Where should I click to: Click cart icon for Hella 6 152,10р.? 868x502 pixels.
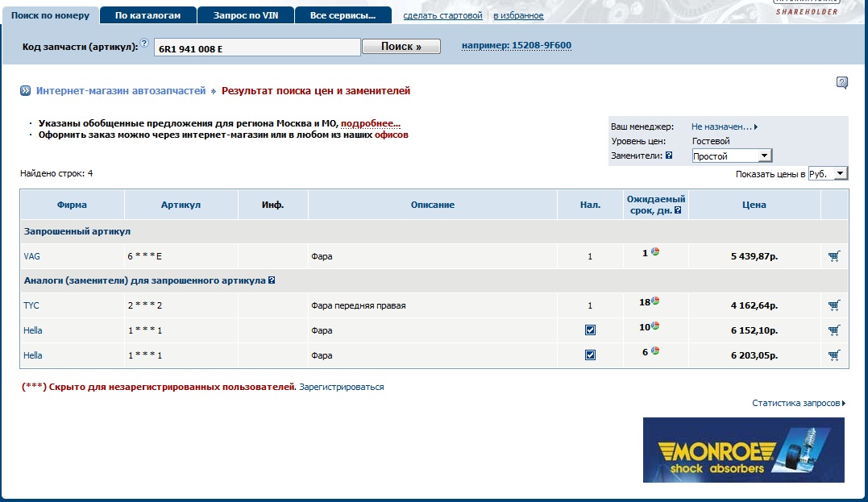click(x=833, y=330)
